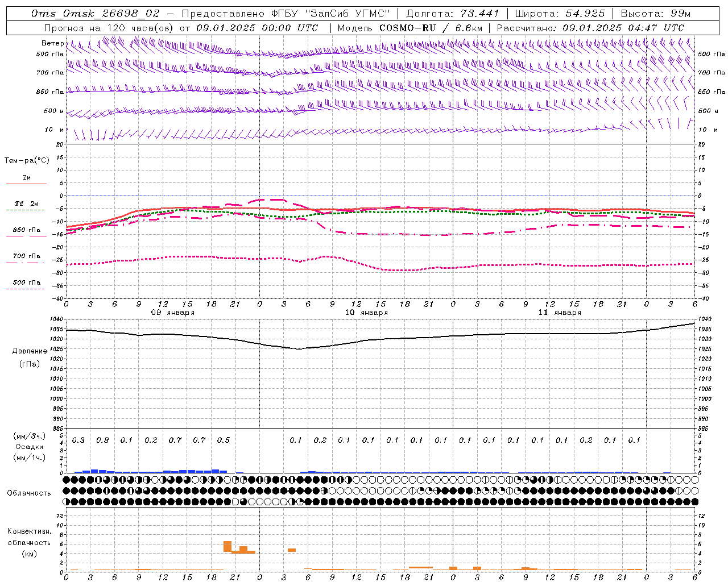
Task: Click the (гПа) pressure unit label
Action: click(30, 364)
